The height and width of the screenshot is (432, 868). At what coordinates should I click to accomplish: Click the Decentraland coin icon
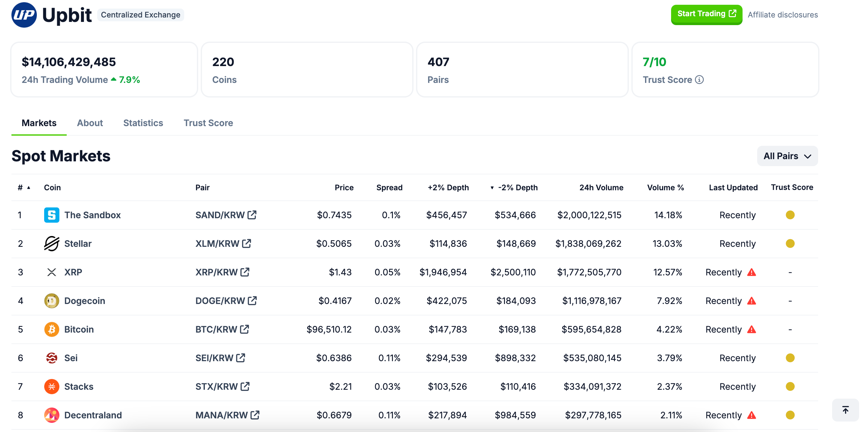pyautogui.click(x=51, y=415)
